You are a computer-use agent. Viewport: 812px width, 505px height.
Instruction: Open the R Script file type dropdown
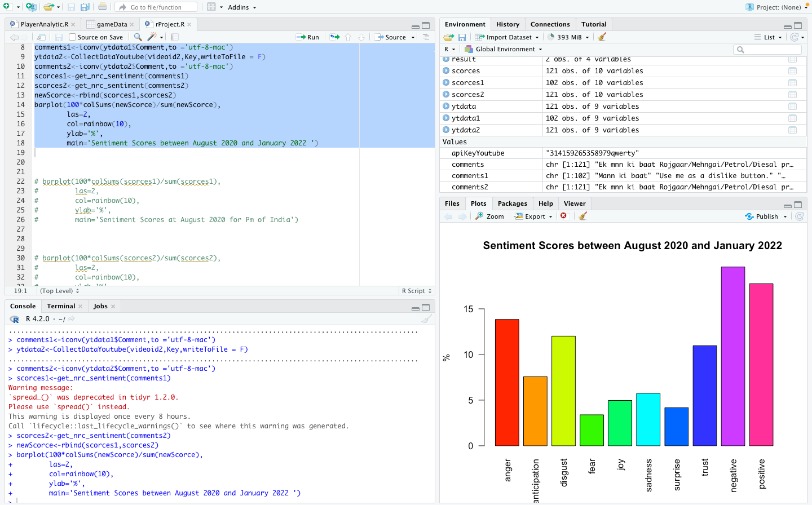click(417, 291)
